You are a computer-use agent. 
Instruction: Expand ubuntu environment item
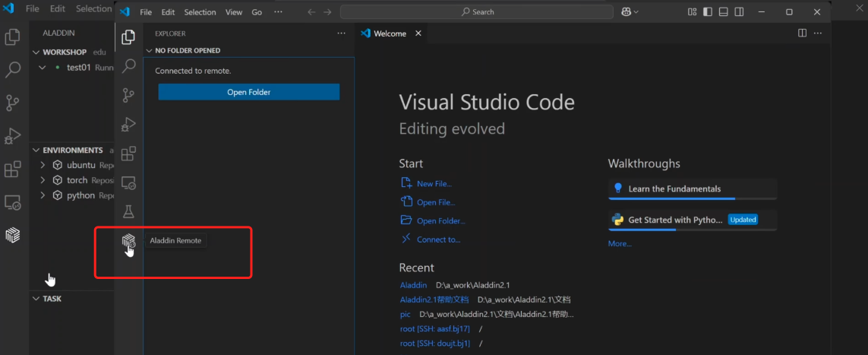click(43, 165)
